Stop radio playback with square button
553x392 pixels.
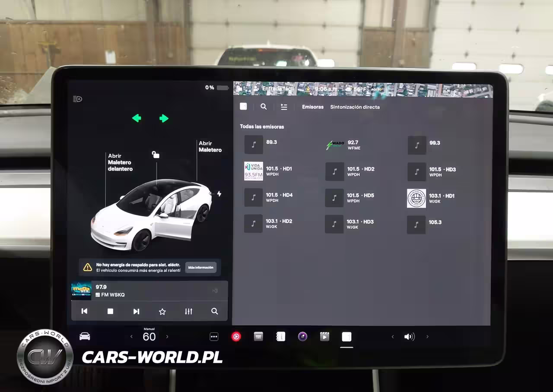click(x=110, y=311)
